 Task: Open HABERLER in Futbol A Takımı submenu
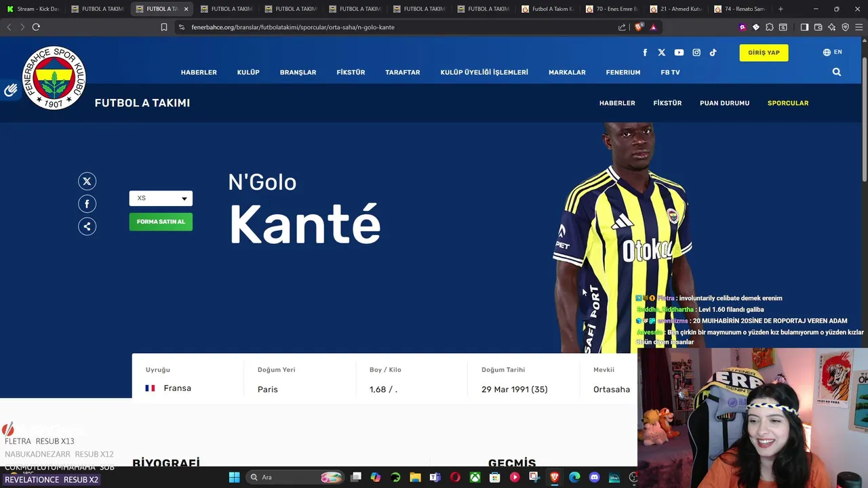[x=617, y=103]
